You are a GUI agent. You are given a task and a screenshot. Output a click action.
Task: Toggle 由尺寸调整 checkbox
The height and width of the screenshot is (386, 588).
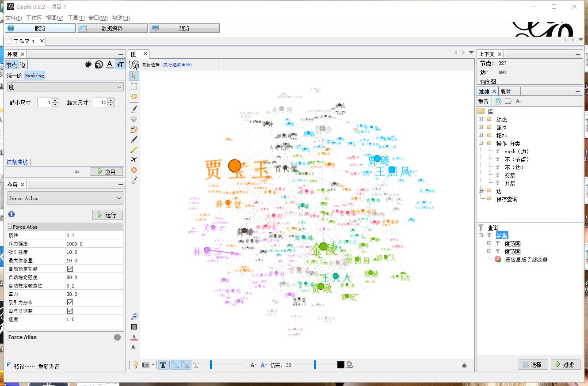click(70, 311)
